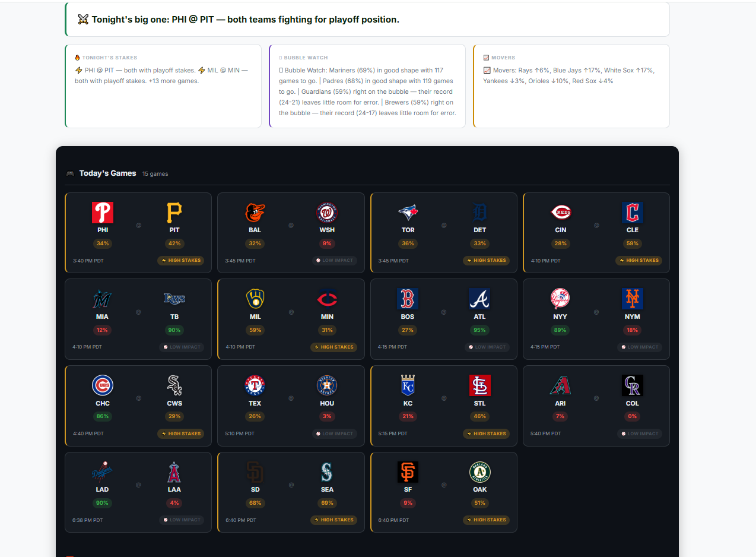
Task: Click LOW IMPACT badge on MIA @ TB game
Action: 182,347
